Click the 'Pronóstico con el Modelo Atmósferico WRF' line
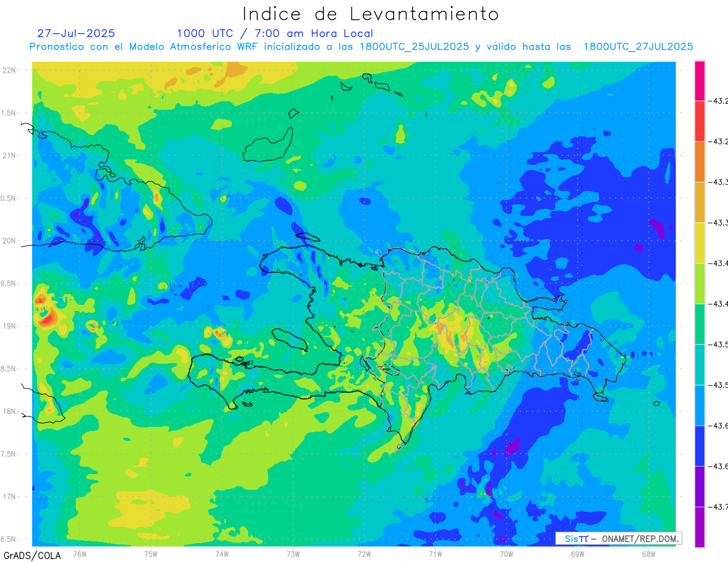The height and width of the screenshot is (562, 728). point(361,47)
